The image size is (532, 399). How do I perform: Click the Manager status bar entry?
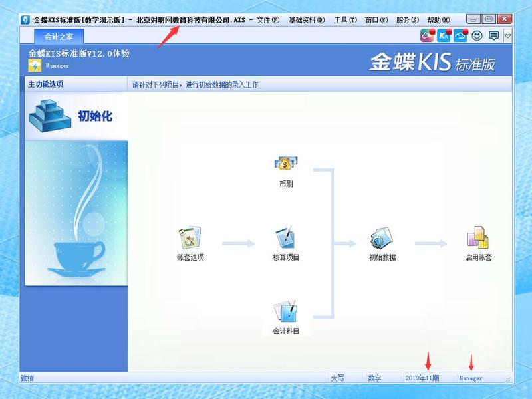click(x=471, y=378)
